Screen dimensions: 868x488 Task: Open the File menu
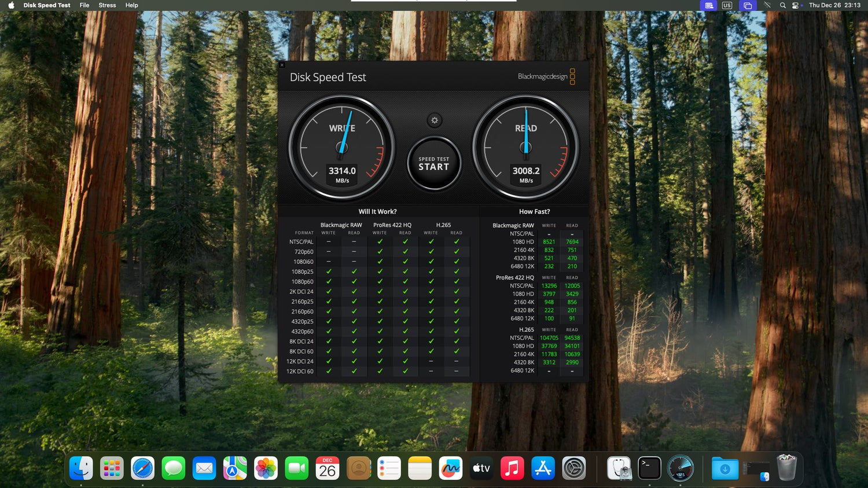click(x=84, y=5)
